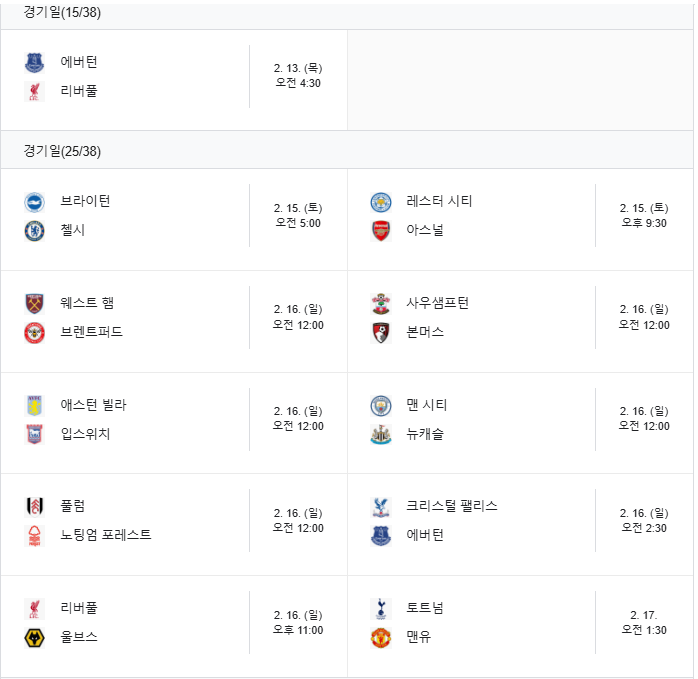Click the Everton crest in the Liverpool derby match
Viewport: 698px width, 679px height.
pyautogui.click(x=34, y=62)
